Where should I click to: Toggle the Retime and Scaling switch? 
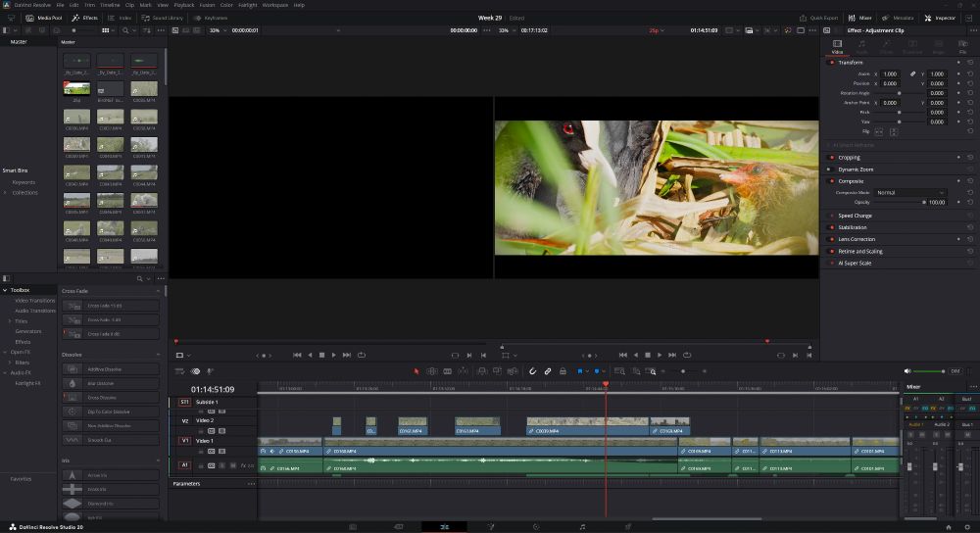pyautogui.click(x=831, y=251)
